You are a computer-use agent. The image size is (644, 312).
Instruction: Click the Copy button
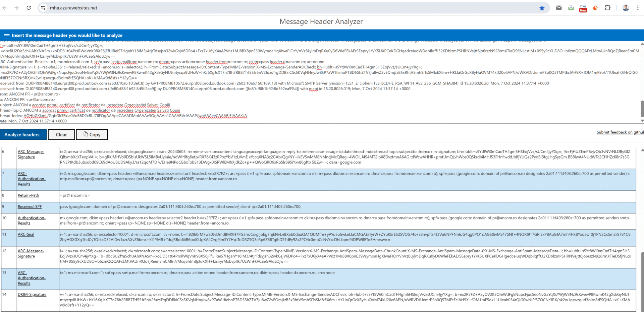pos(92,135)
